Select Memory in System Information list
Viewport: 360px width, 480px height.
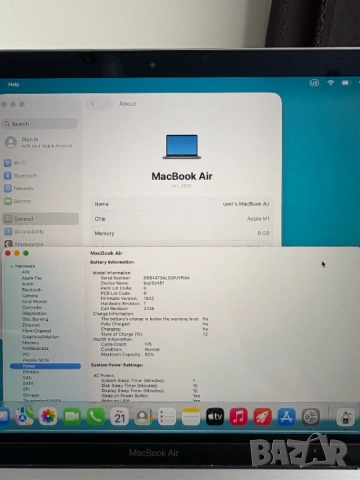click(x=30, y=342)
